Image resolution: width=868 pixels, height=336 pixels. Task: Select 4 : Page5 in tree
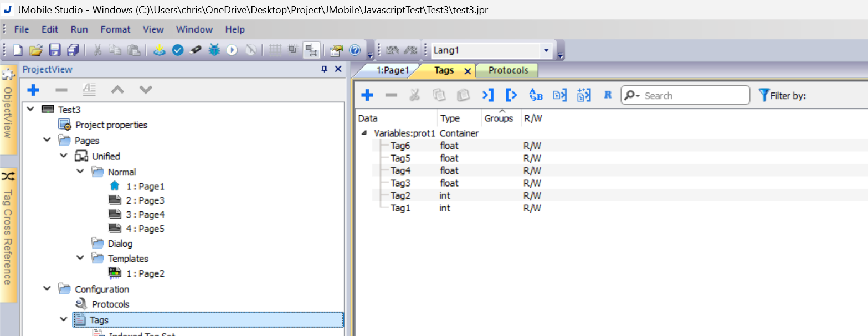click(145, 229)
